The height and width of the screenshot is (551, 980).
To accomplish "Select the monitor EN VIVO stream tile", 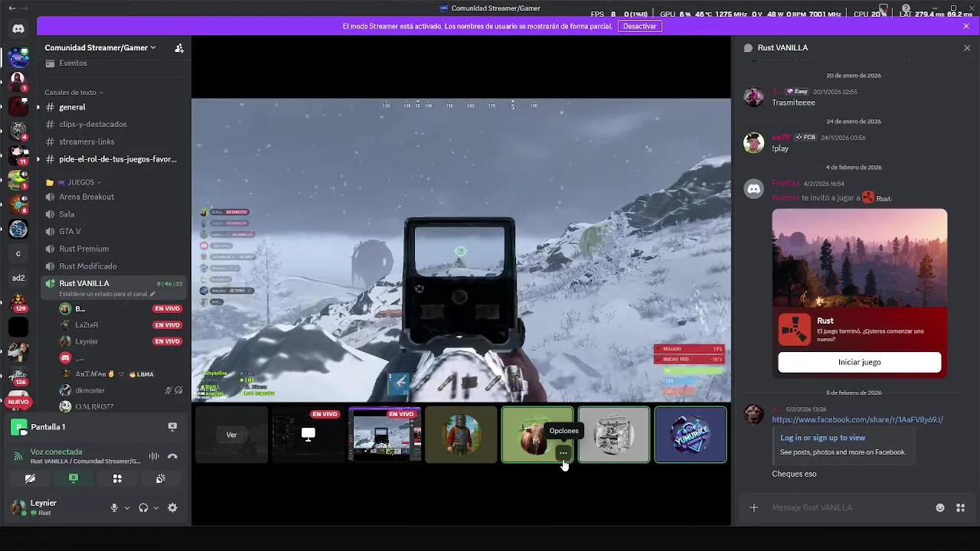I will 308,435.
